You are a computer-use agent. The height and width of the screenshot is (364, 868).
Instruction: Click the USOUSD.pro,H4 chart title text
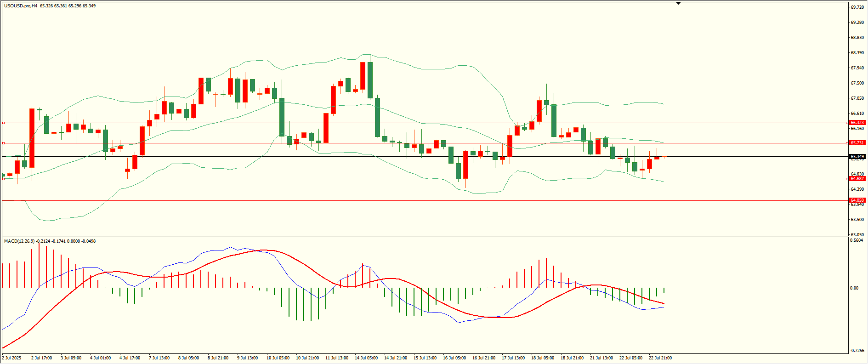point(21,6)
